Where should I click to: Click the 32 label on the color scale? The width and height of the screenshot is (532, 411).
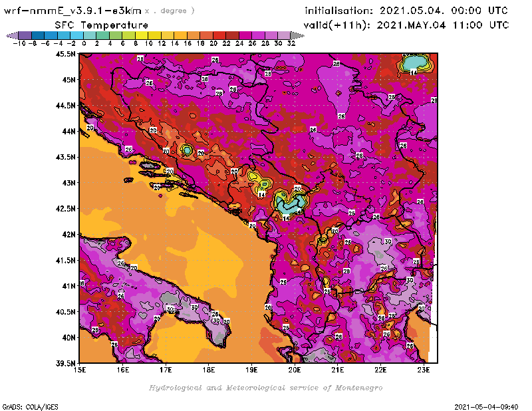coord(291,43)
